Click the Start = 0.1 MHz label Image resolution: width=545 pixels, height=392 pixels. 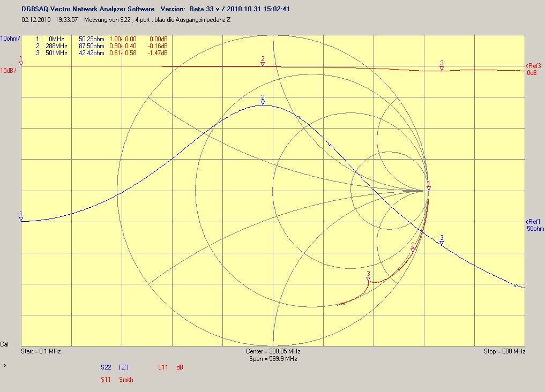41,351
